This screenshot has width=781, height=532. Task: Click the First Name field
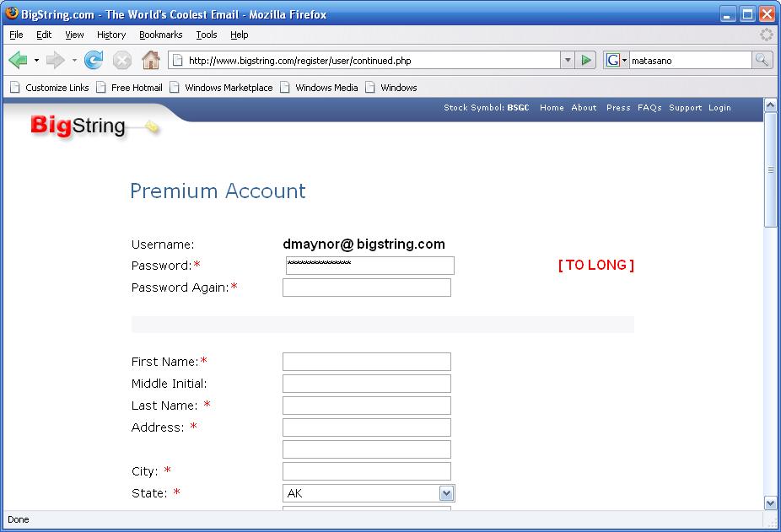367,362
